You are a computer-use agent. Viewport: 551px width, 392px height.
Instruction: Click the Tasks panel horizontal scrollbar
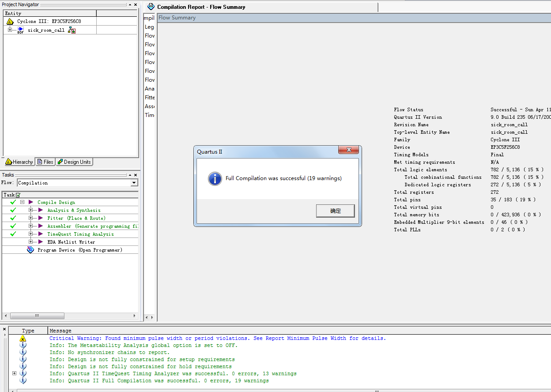(37, 316)
